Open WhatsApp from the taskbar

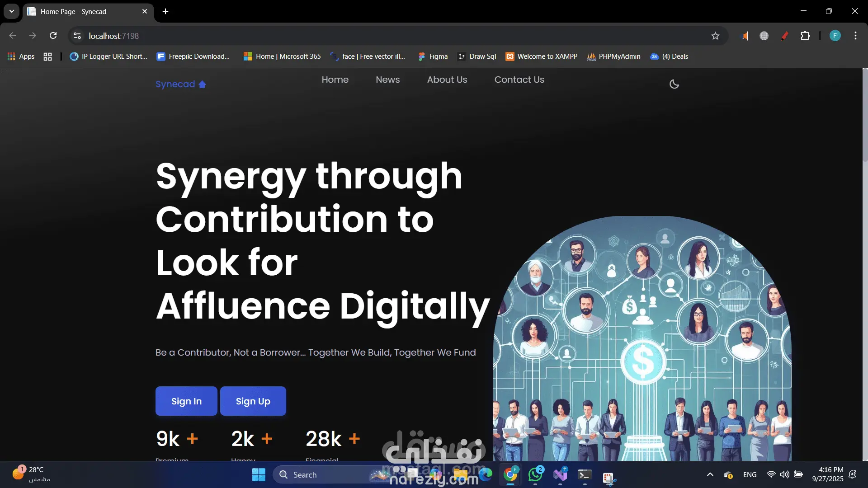point(535,474)
